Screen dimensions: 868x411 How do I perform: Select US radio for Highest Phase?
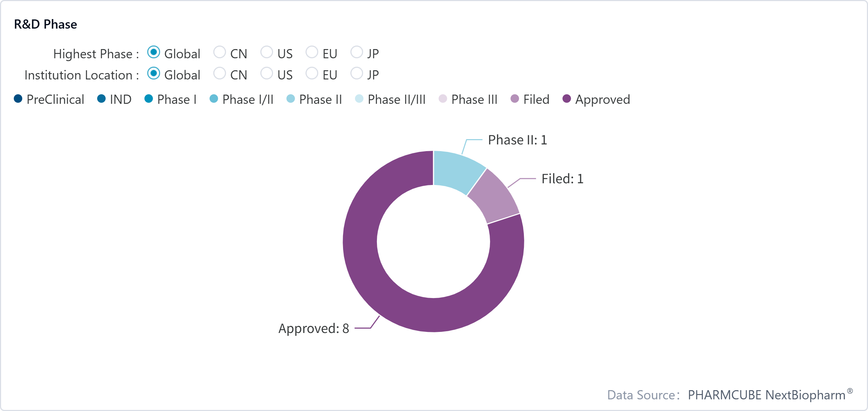tap(266, 52)
